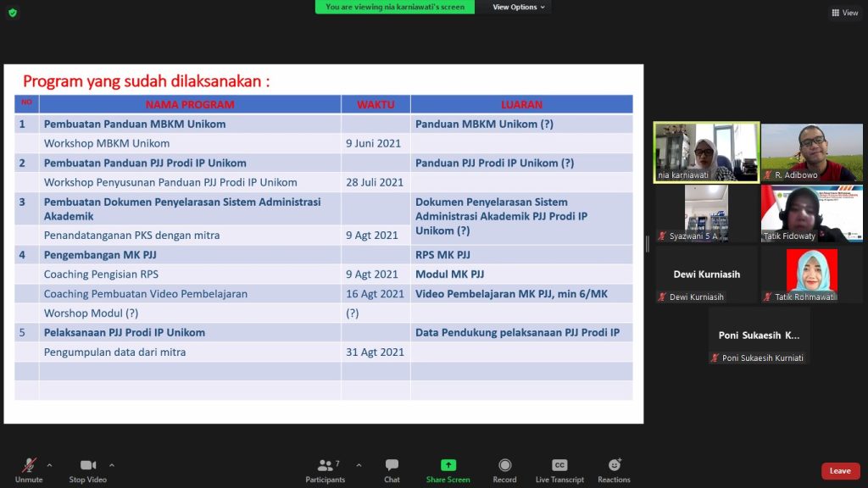Click the 'RPS MK PJJ' output cell
868x488 pixels.
pos(521,254)
